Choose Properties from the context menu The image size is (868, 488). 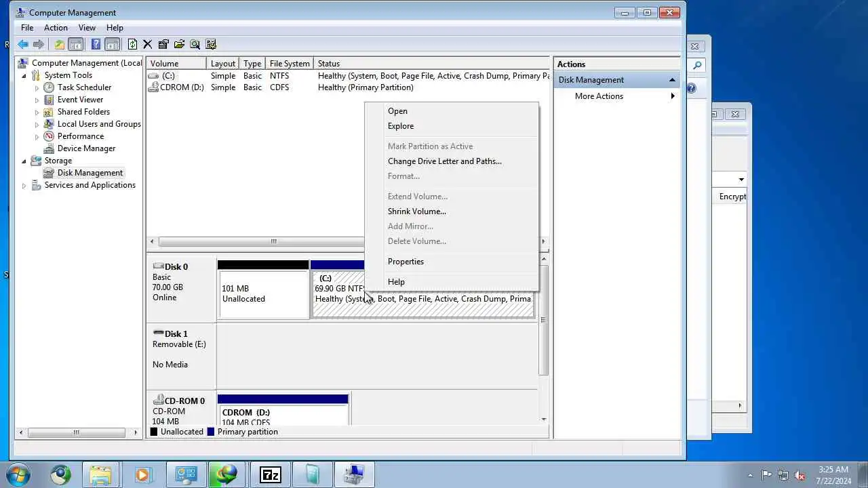point(452,262)
